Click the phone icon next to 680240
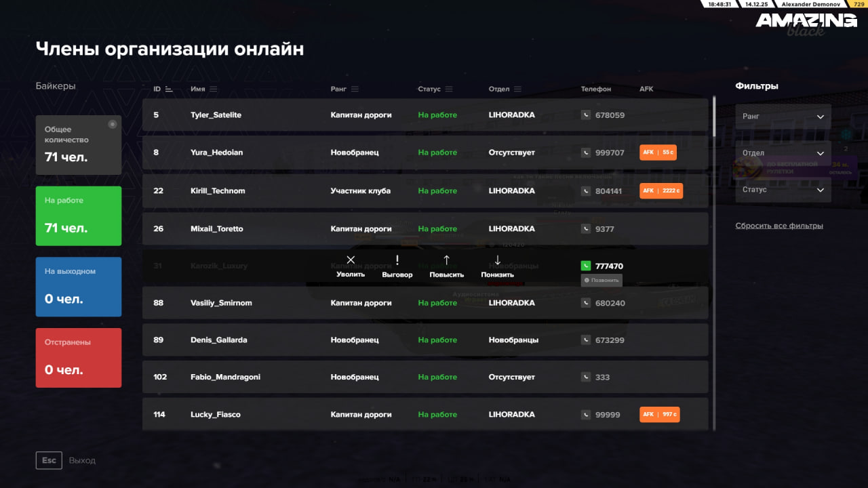 click(586, 303)
